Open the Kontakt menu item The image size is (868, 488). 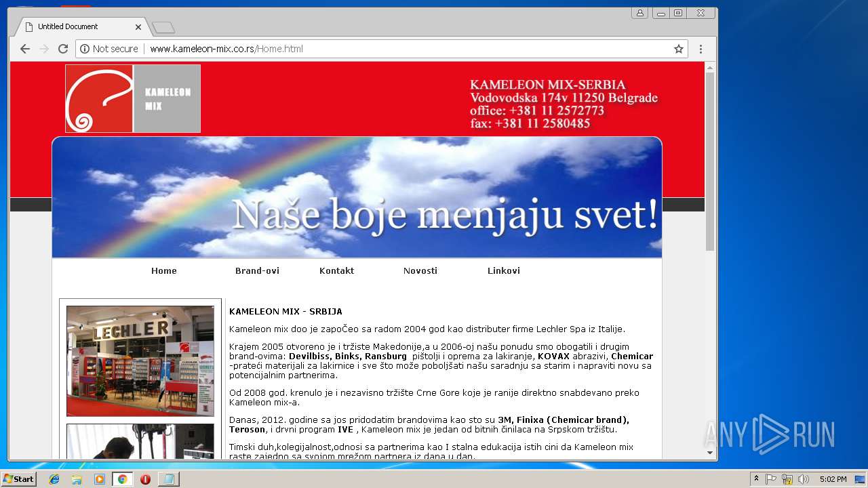click(336, 270)
